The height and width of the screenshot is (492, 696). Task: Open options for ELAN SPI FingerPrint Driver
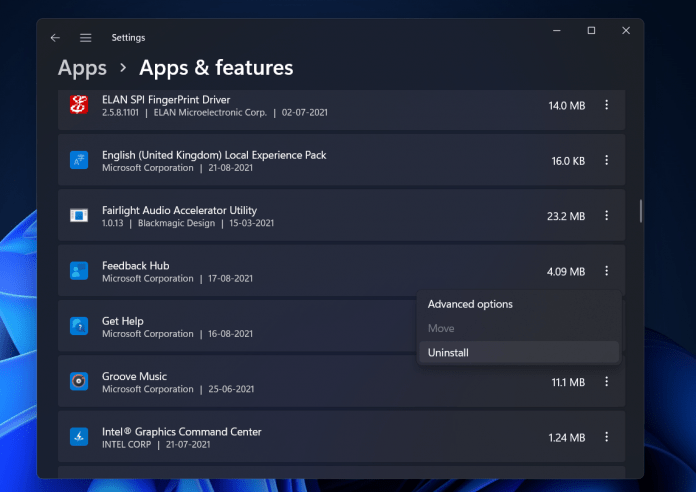[x=606, y=105]
